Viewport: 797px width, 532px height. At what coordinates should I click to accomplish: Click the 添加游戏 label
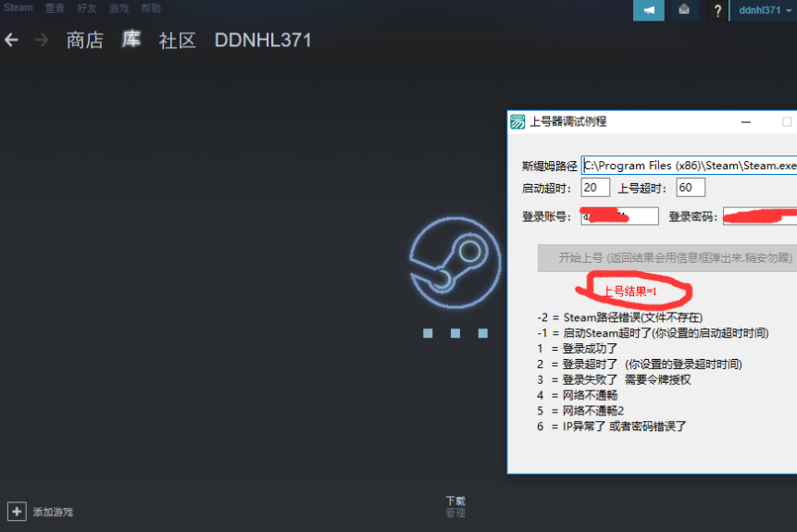coord(53,513)
